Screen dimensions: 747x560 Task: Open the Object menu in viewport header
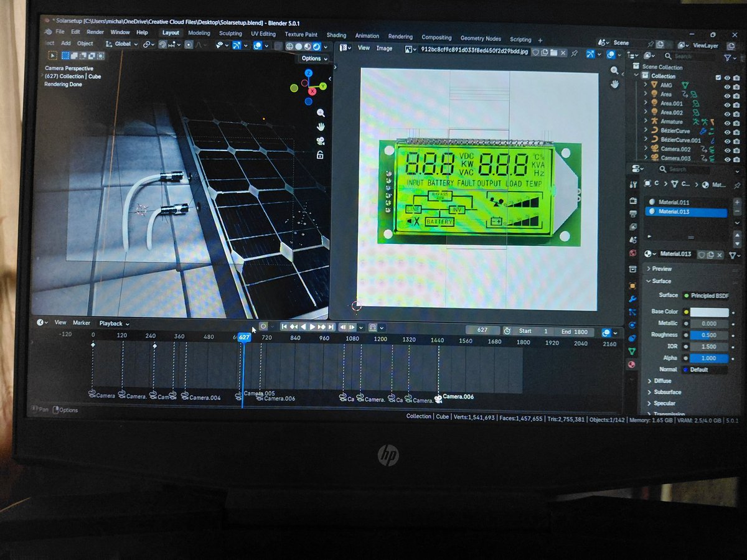[85, 44]
